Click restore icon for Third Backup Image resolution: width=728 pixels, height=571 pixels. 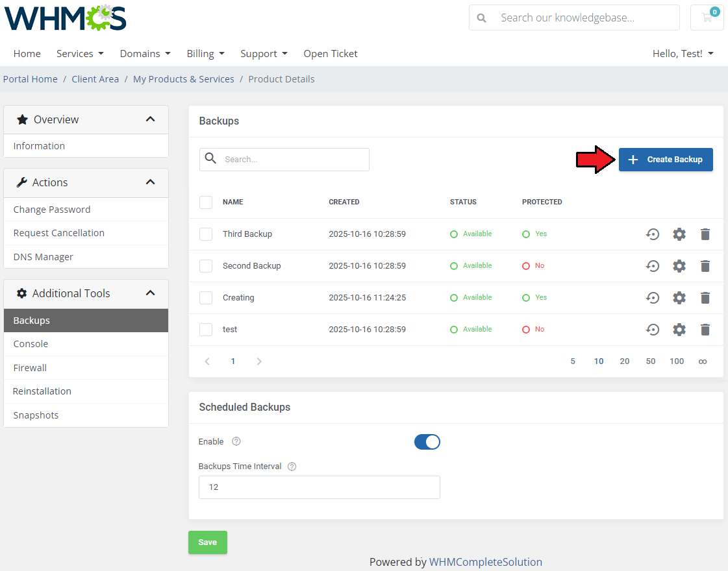[653, 234]
